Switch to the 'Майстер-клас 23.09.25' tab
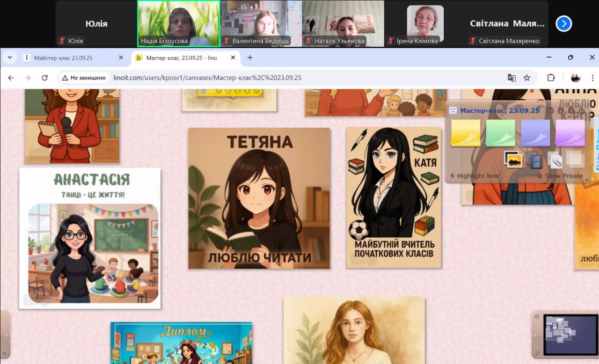 click(x=70, y=58)
